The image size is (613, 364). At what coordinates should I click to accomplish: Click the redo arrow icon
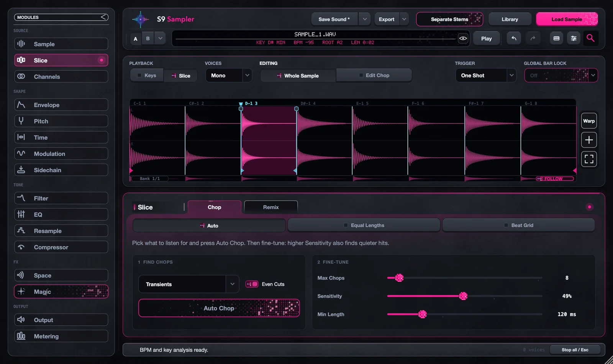coord(533,38)
